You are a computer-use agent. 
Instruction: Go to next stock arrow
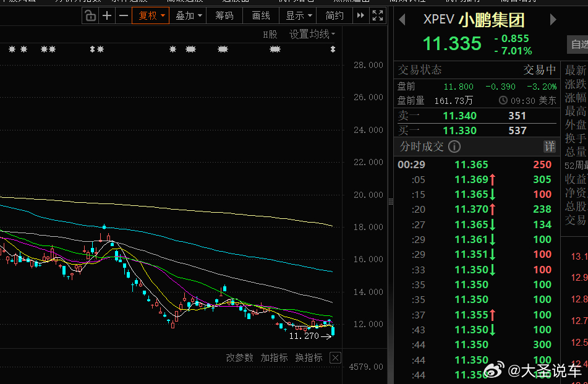553,19
